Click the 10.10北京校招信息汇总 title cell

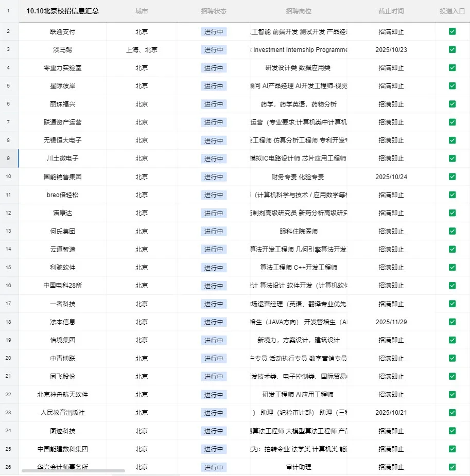click(62, 11)
